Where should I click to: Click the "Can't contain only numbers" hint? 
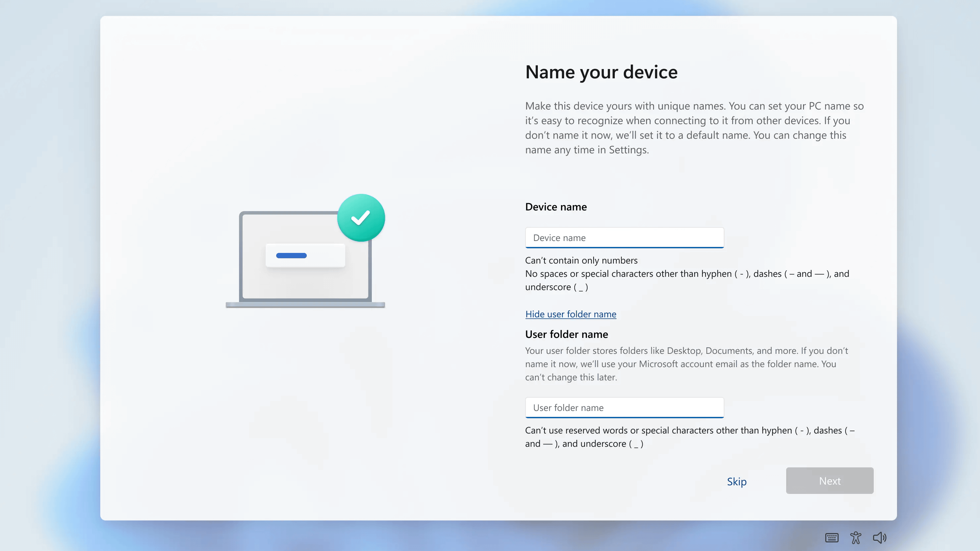(x=581, y=261)
